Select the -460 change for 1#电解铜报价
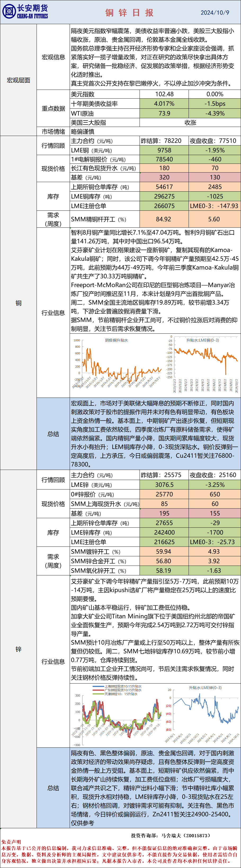This screenshot has height=868, width=241. (215, 159)
